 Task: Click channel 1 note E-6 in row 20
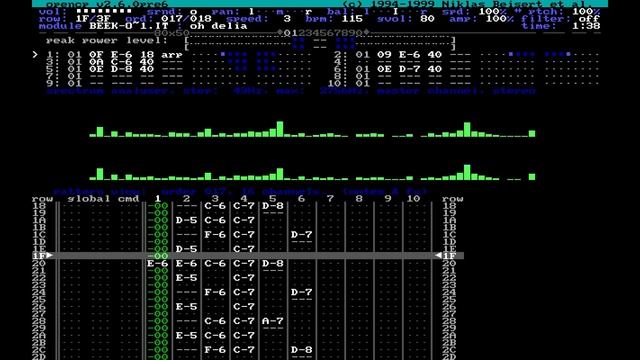[158, 264]
